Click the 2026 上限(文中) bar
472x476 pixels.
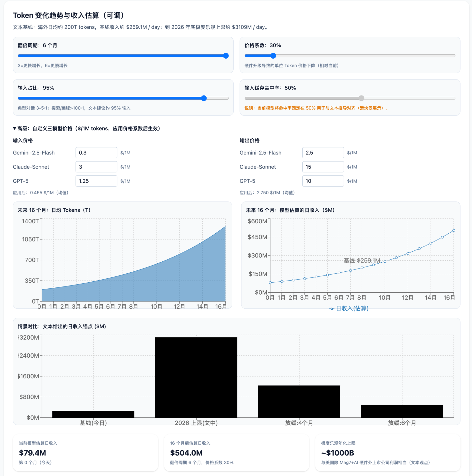click(196, 377)
